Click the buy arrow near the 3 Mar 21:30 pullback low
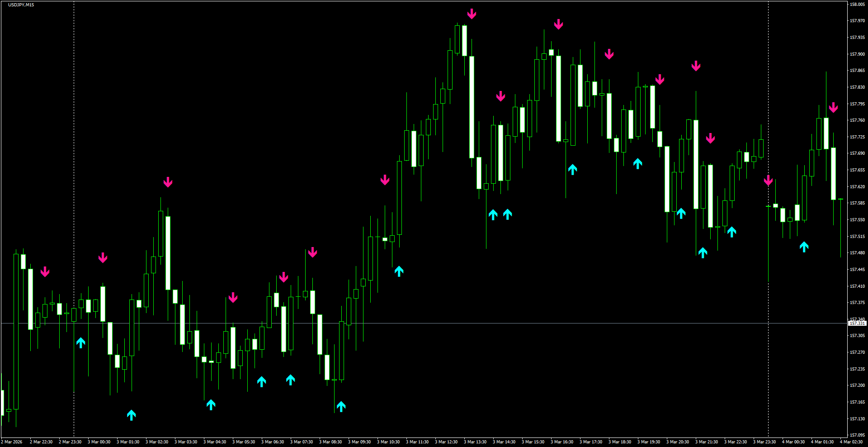This screenshot has width=868, height=447. tap(703, 252)
